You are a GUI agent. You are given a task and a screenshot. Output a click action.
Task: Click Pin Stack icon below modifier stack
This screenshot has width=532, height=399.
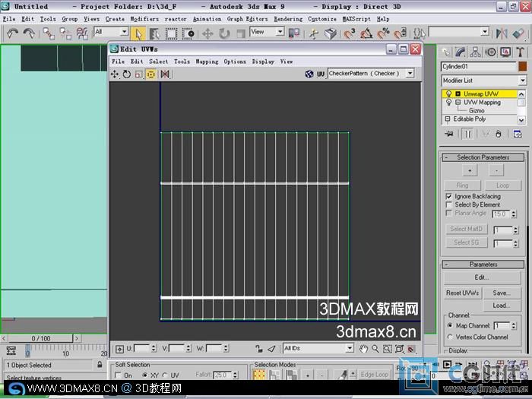pyautogui.click(x=449, y=134)
